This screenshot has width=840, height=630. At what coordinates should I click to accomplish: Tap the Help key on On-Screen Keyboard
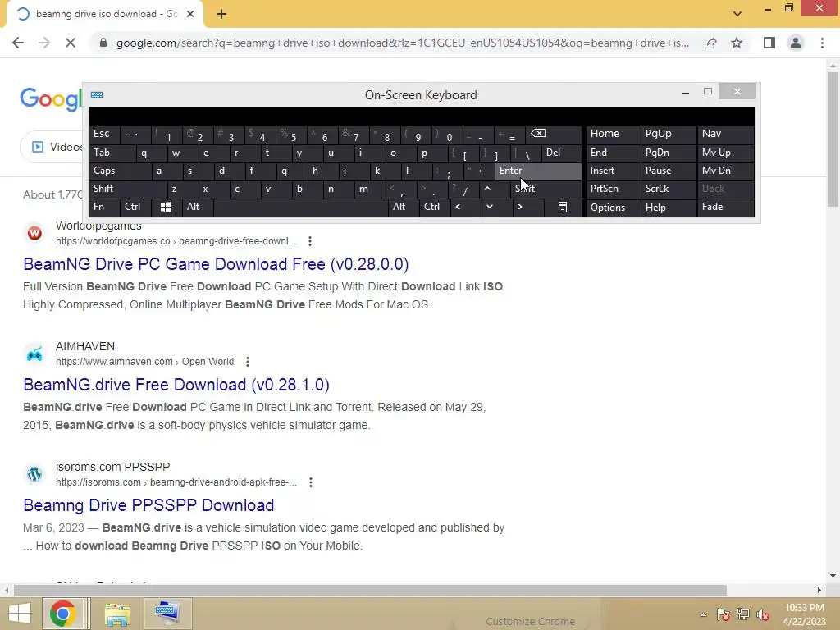coord(668,208)
